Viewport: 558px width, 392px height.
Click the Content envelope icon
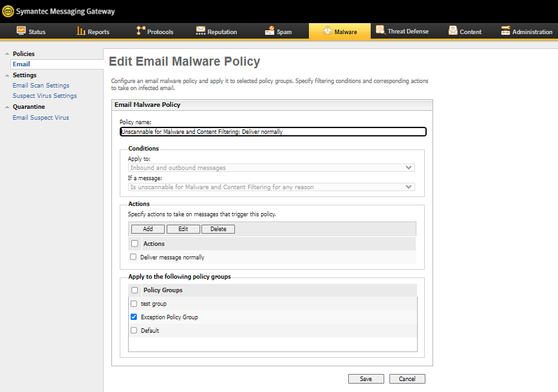point(453,31)
